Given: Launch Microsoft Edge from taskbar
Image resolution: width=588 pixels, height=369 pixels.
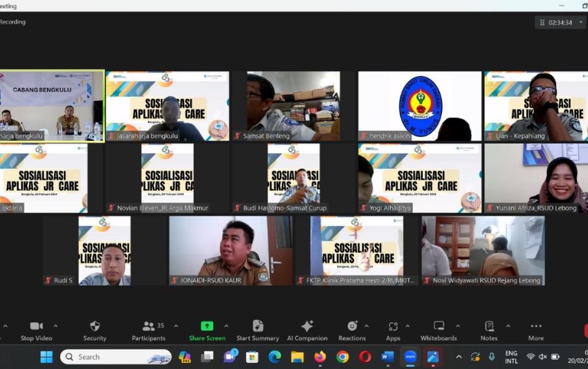Looking at the screenshot, I should [275, 357].
